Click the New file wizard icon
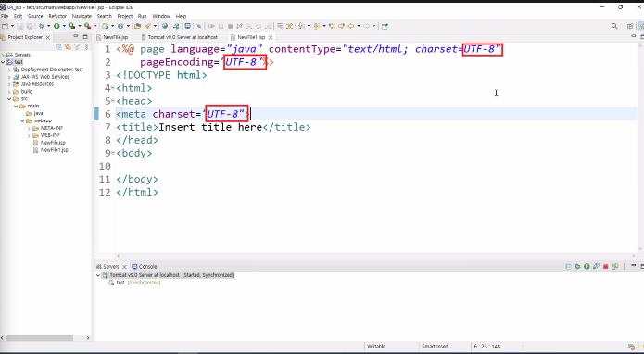Image resolution: width=644 pixels, height=354 pixels. (5, 26)
